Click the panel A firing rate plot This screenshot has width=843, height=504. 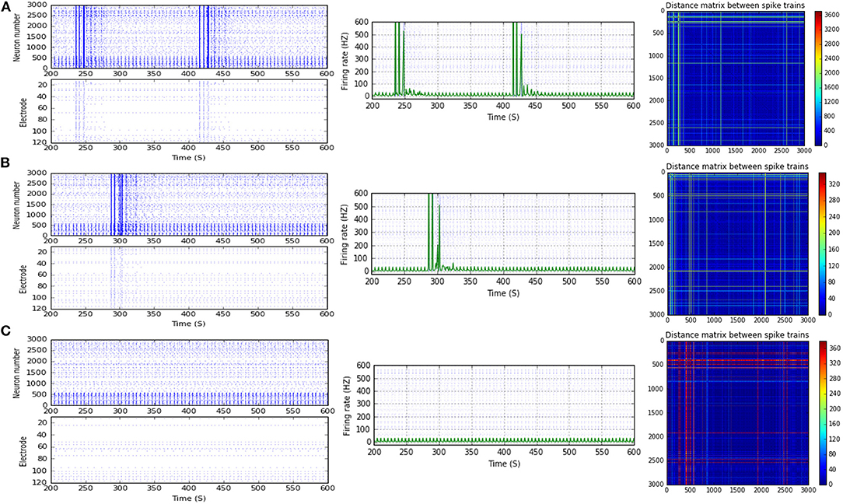tap(502, 60)
